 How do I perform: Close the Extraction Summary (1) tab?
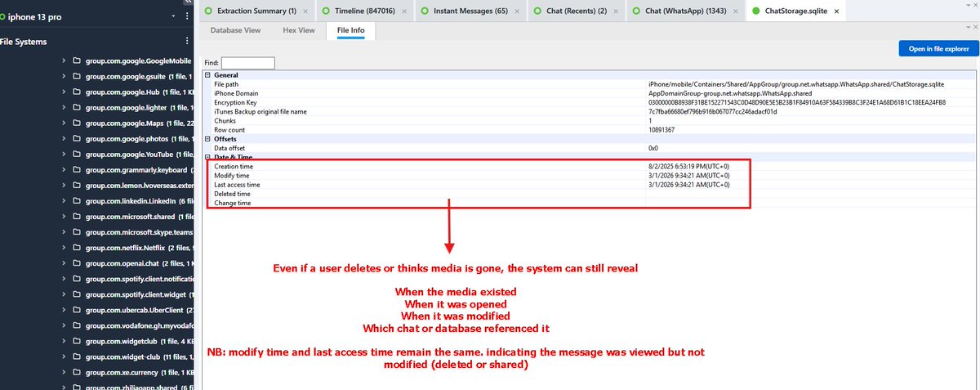point(305,11)
